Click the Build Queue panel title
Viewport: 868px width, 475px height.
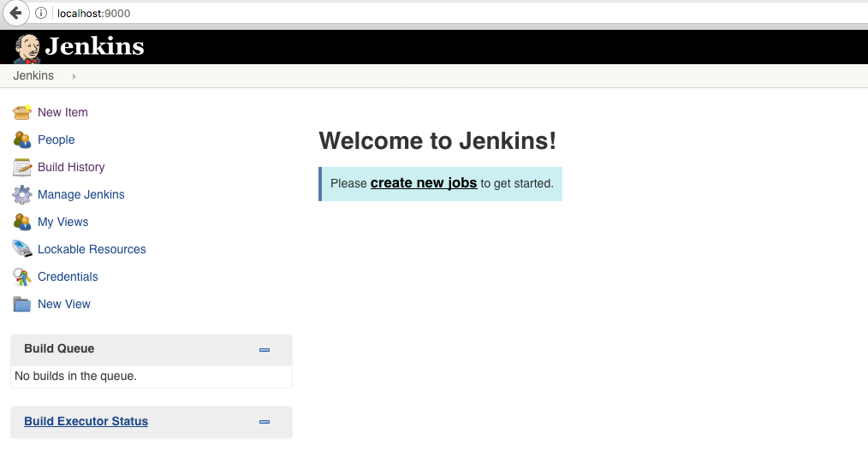(59, 349)
